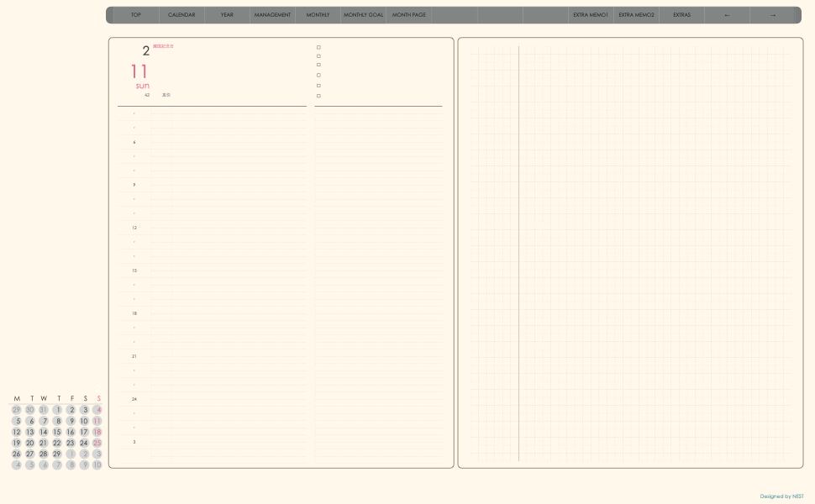Go to date 27 in mini calendar
The image size is (815, 504).
click(x=30, y=454)
